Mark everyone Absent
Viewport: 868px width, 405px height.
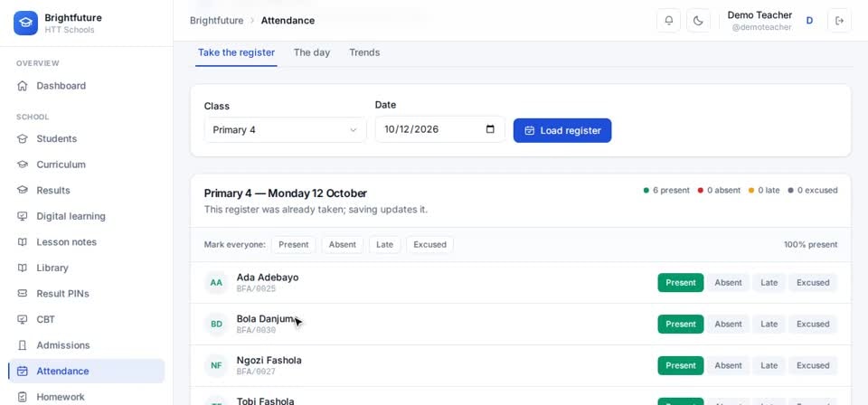(343, 245)
